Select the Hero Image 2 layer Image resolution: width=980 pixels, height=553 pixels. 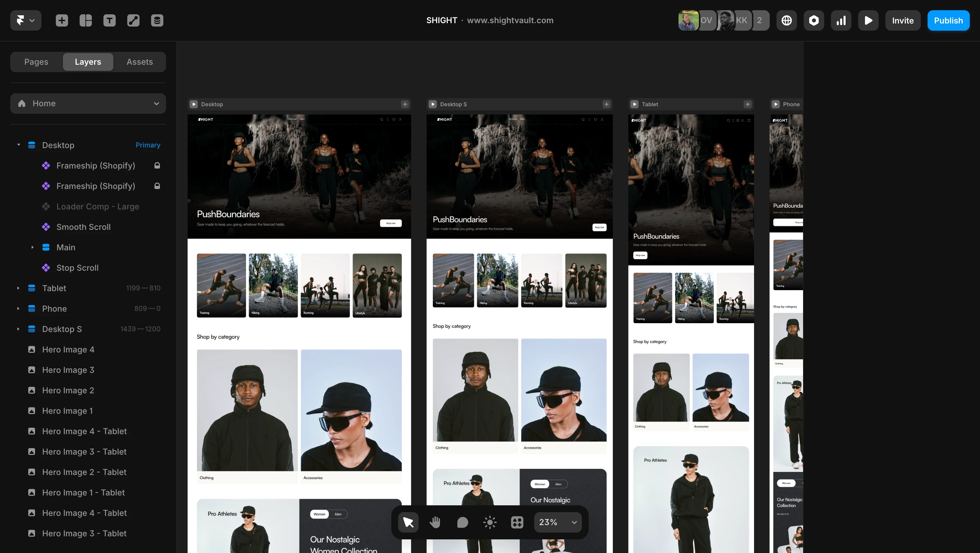(88, 391)
